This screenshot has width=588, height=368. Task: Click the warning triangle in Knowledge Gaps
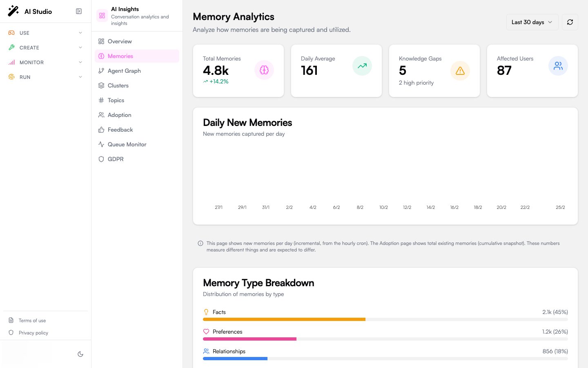click(460, 71)
